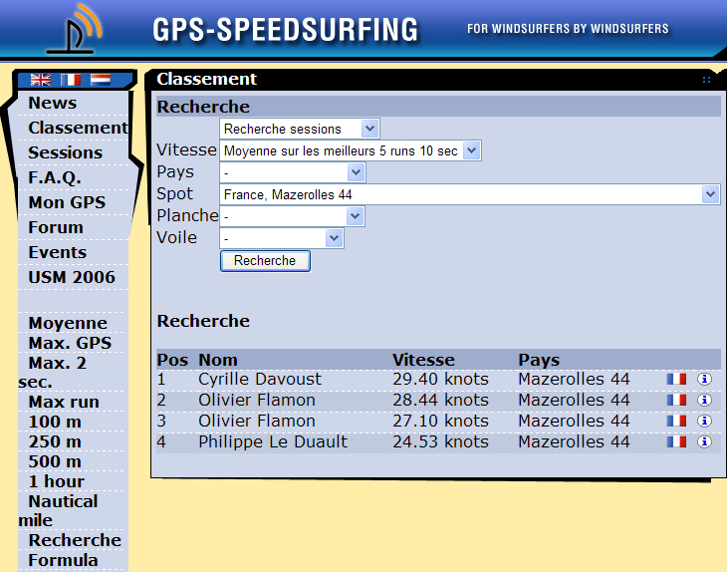Image resolution: width=728 pixels, height=573 pixels.
Task: Click the GPS-Speedsurfing antenna logo
Action: (x=75, y=29)
